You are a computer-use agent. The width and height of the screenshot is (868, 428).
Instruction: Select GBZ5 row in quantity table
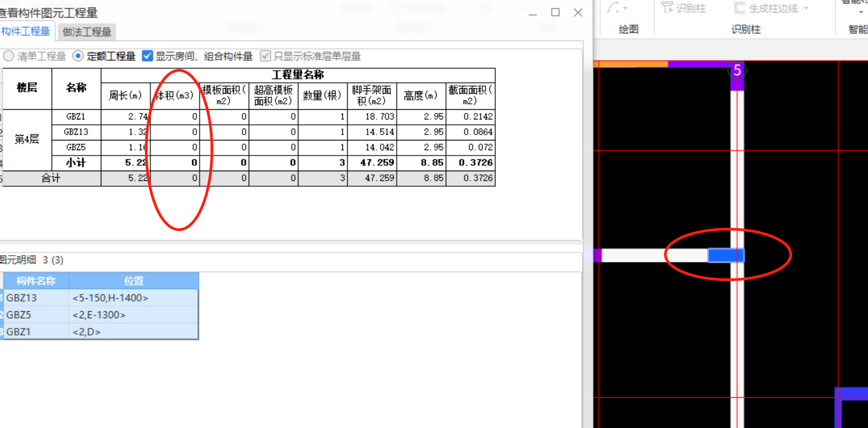click(x=76, y=148)
